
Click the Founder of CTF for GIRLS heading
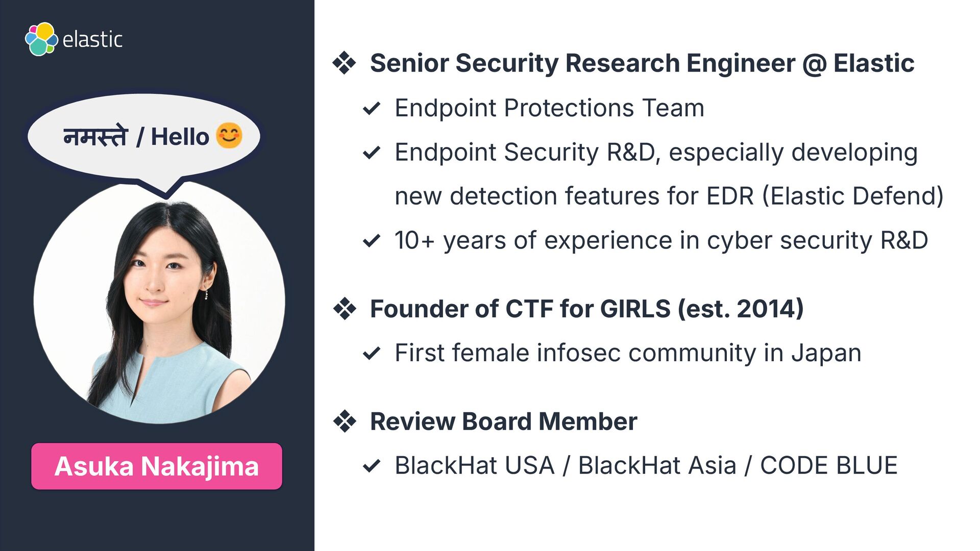coord(587,309)
